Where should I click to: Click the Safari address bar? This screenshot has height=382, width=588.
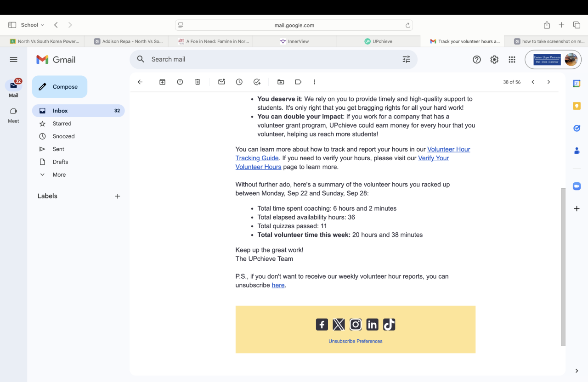coord(294,25)
